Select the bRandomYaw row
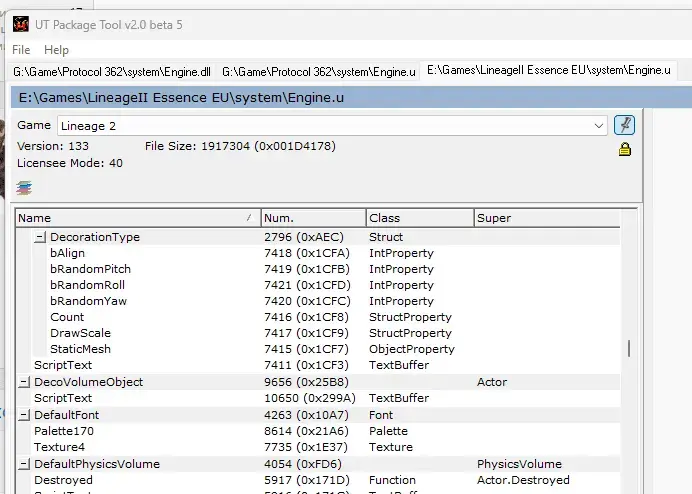 318,301
